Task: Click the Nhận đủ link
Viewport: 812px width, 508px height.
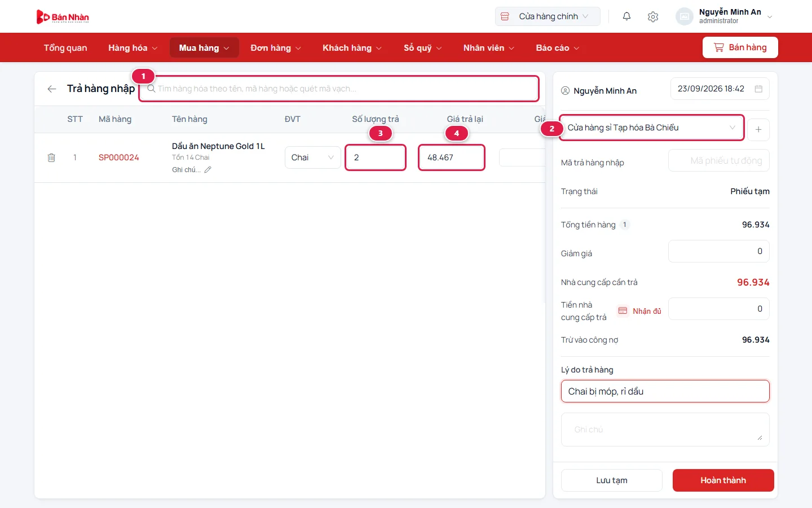Action: [640, 311]
